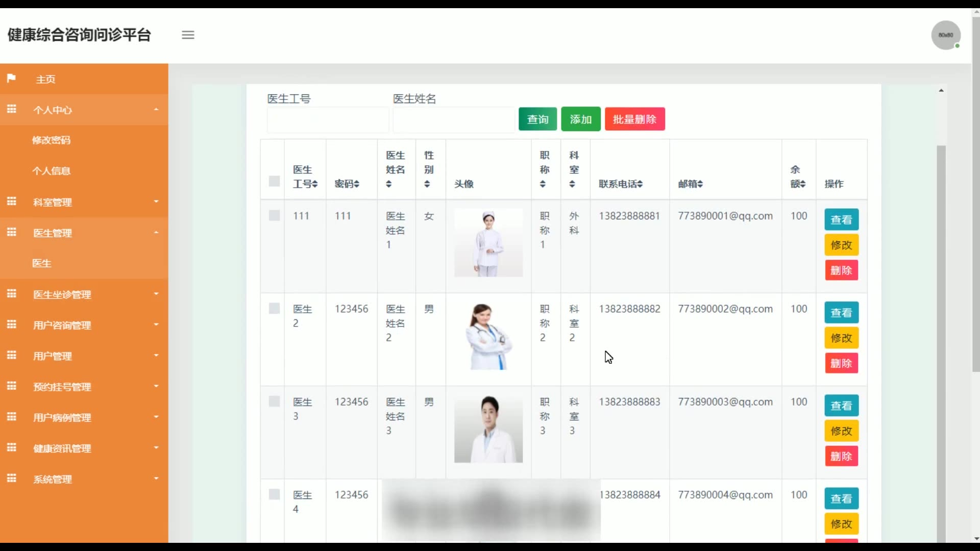Sort the 余额 column

tap(802, 184)
